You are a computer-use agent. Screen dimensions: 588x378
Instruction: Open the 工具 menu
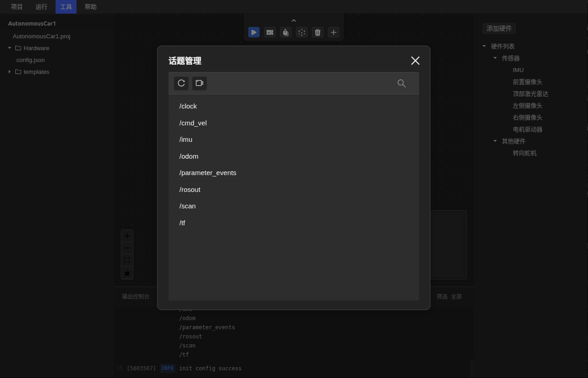click(66, 7)
